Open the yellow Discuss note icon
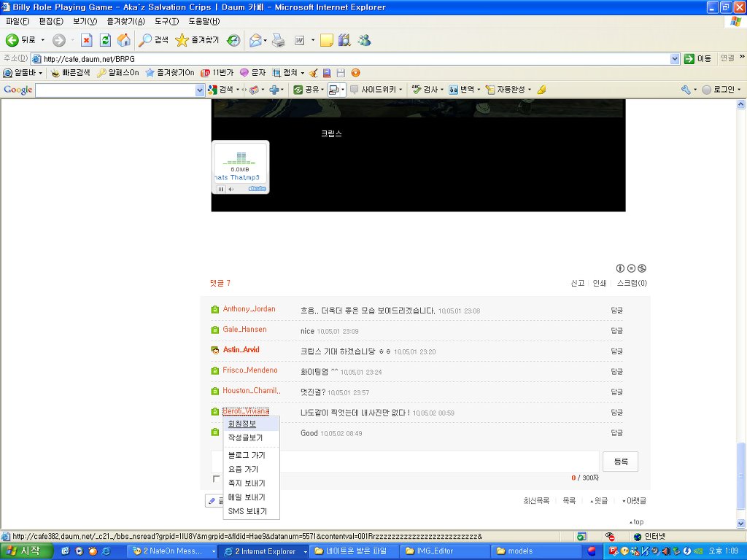Viewport: 747px width, 560px height. (x=326, y=41)
